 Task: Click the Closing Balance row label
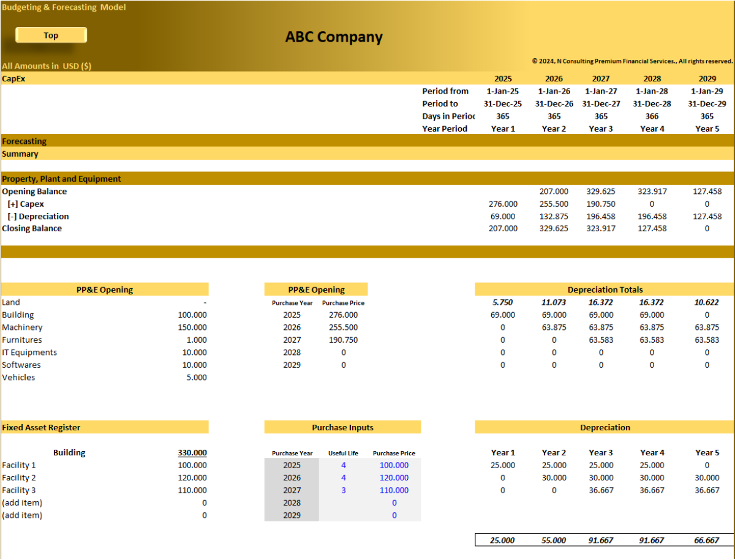coord(32,228)
